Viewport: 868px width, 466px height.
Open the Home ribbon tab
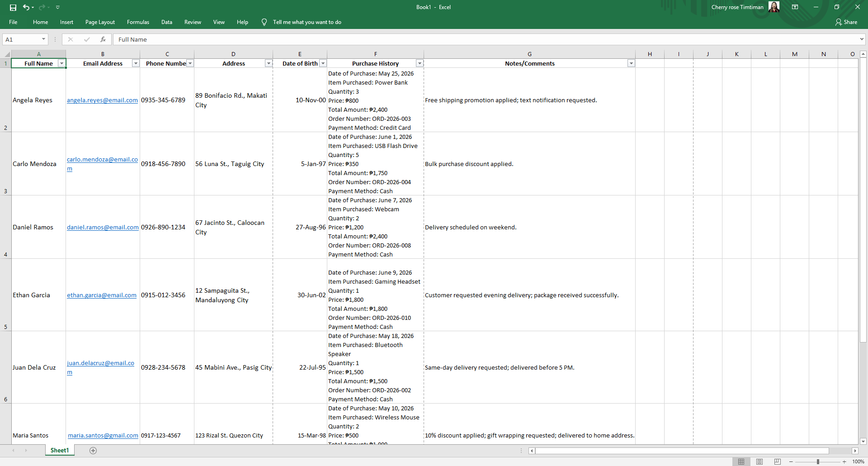point(40,22)
